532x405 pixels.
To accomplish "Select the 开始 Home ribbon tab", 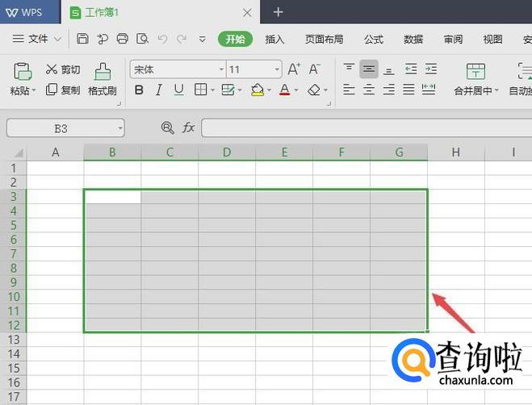I will 235,39.
